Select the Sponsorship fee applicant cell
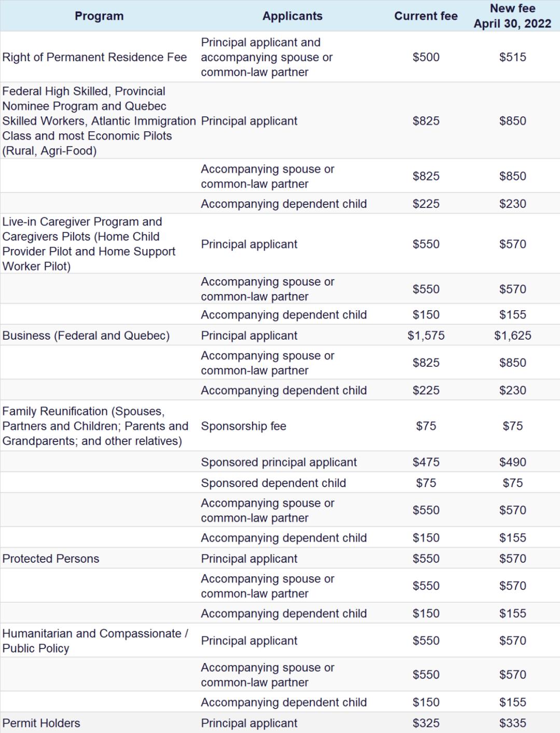The width and height of the screenshot is (560, 733). [243, 426]
